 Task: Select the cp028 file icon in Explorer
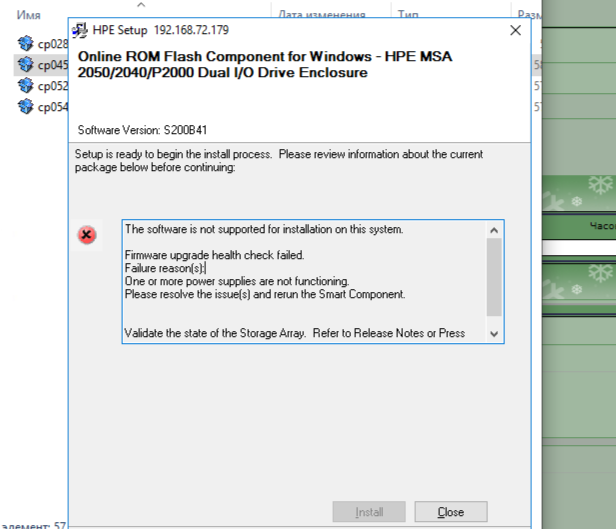26,43
